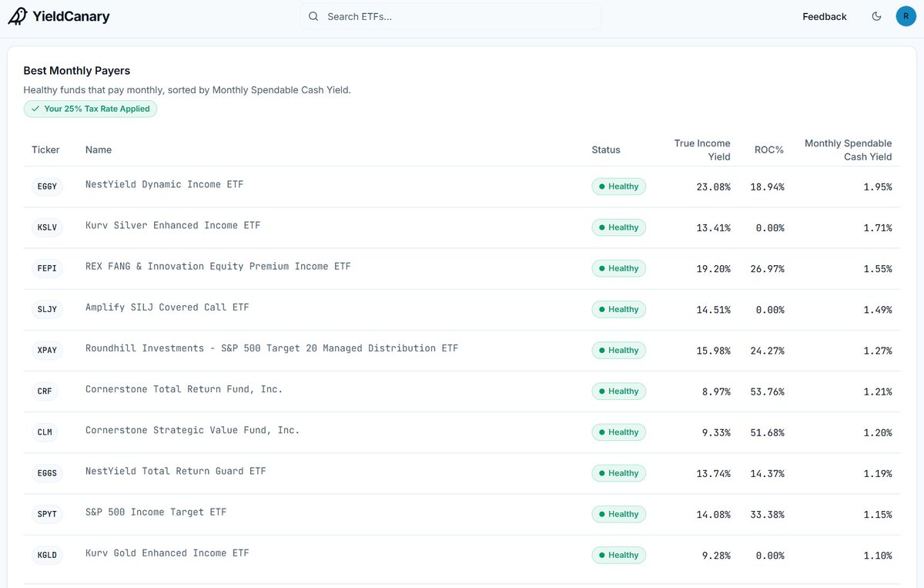This screenshot has width=924, height=588.
Task: Click the Healthy badge in FEPI row
Action: [x=618, y=268]
